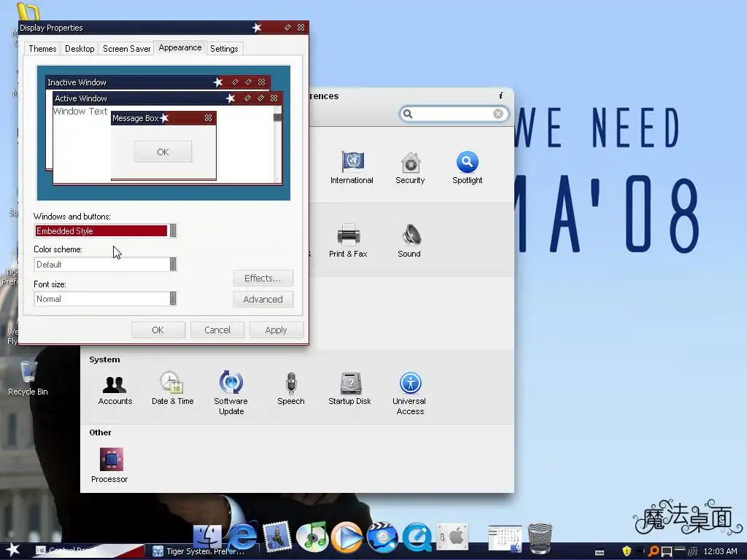
Task: Open the Trash can in the dock
Action: (x=540, y=537)
